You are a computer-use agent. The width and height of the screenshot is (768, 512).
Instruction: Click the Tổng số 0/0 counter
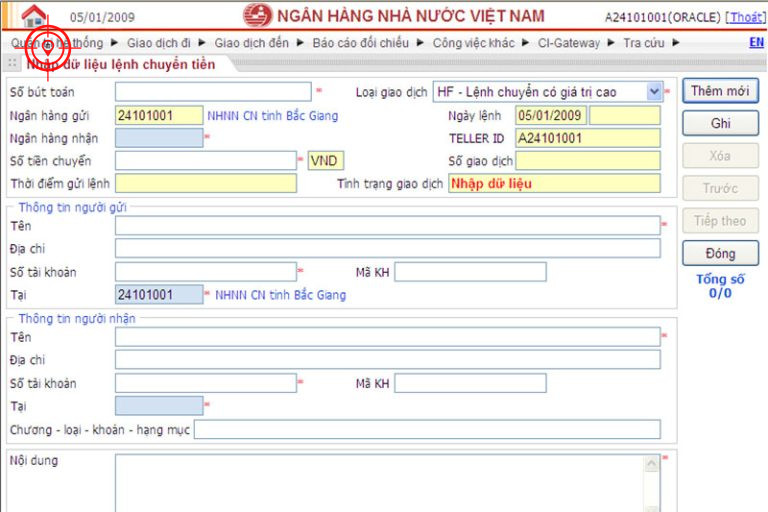coord(720,286)
